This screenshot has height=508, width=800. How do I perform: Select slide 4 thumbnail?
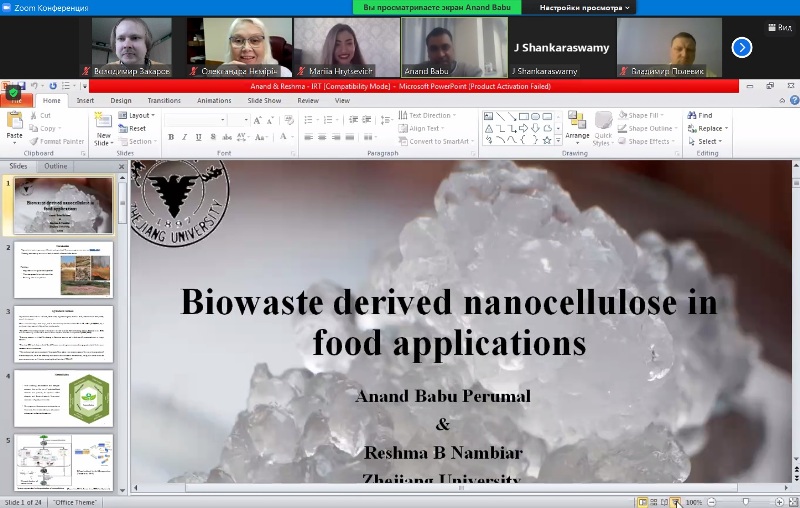(x=63, y=398)
